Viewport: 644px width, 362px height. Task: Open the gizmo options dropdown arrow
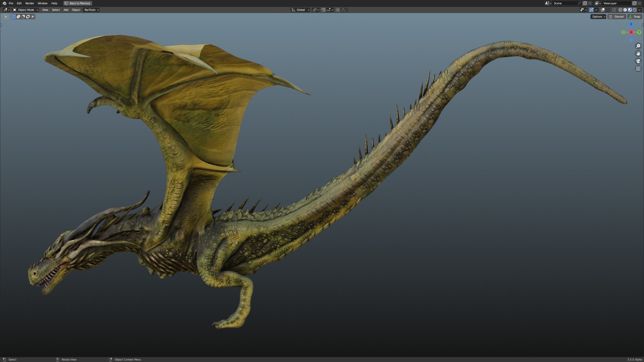tap(596, 10)
